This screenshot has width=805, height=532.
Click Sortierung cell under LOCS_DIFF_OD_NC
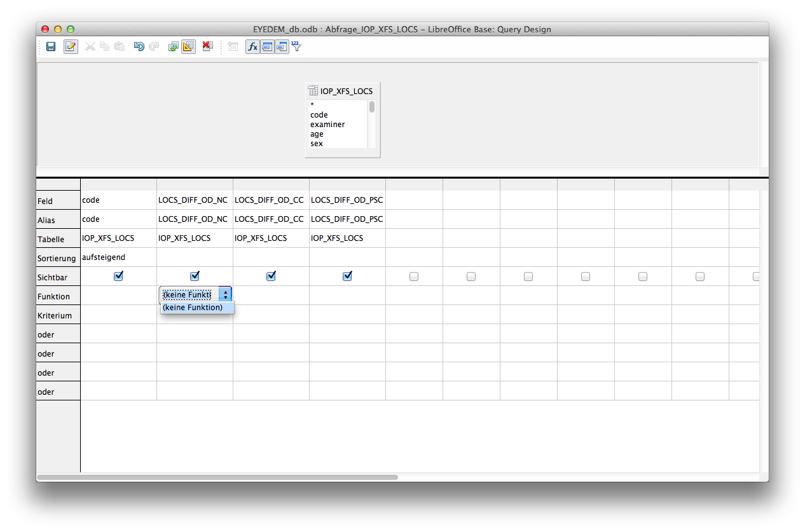click(x=195, y=257)
